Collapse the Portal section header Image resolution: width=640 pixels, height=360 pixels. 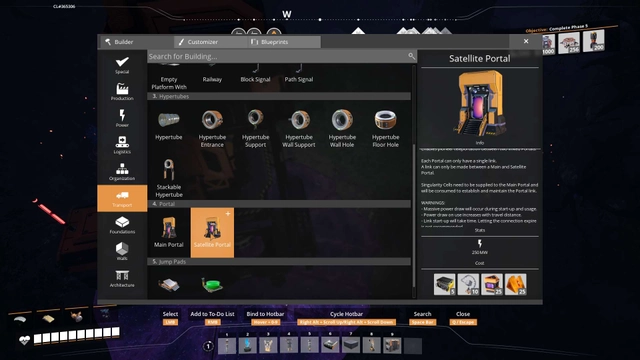point(279,204)
